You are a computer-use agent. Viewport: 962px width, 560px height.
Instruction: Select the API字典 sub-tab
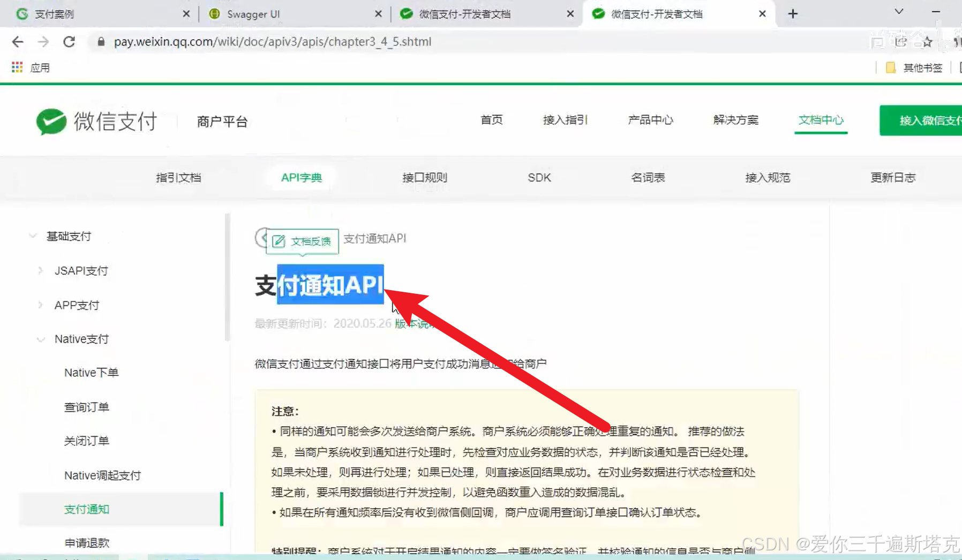pyautogui.click(x=302, y=178)
